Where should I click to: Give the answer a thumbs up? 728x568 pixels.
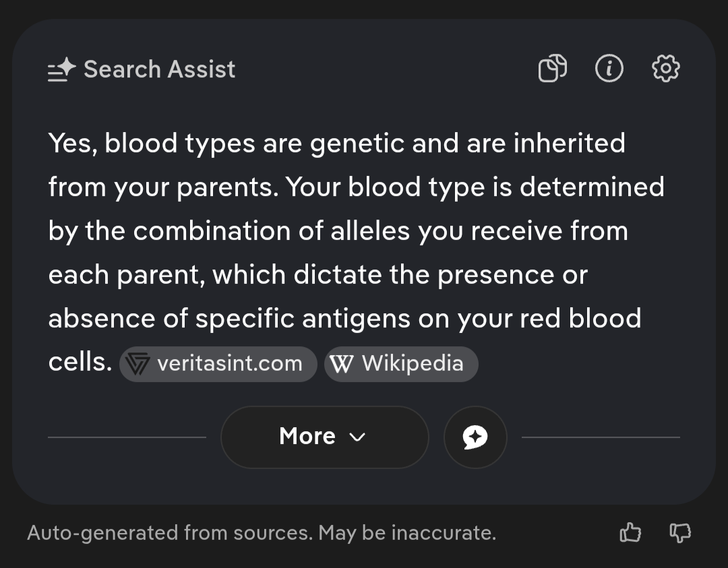tap(630, 534)
